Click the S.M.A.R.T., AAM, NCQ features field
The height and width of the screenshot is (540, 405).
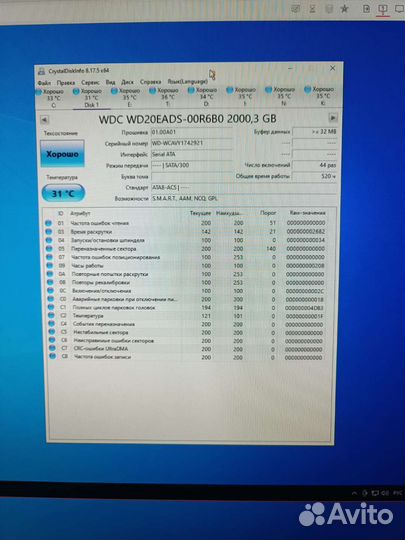point(244,198)
